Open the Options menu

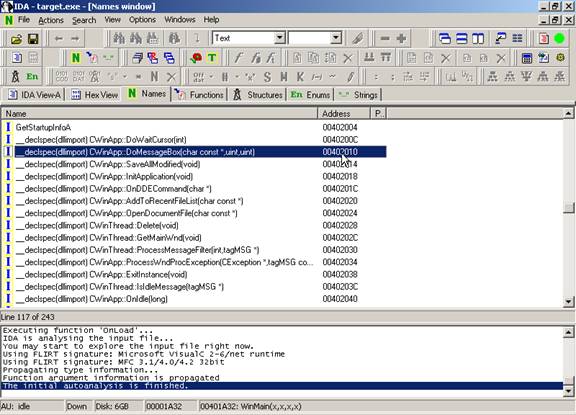click(x=142, y=20)
